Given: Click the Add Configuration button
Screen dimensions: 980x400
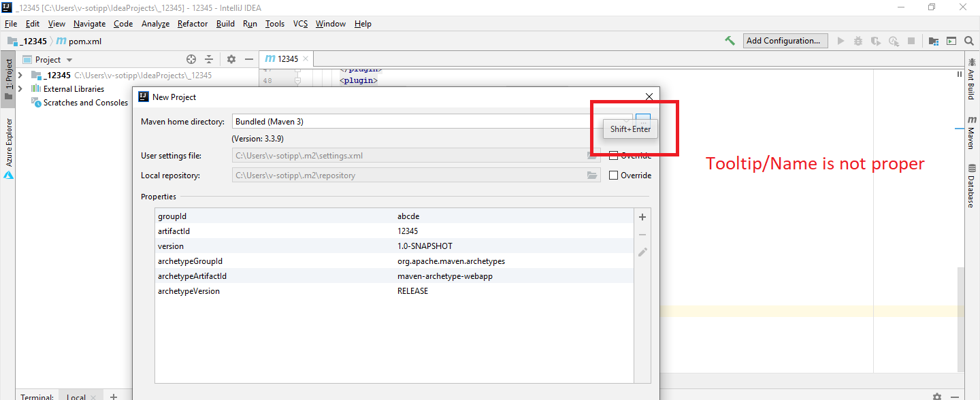Looking at the screenshot, I should [785, 41].
